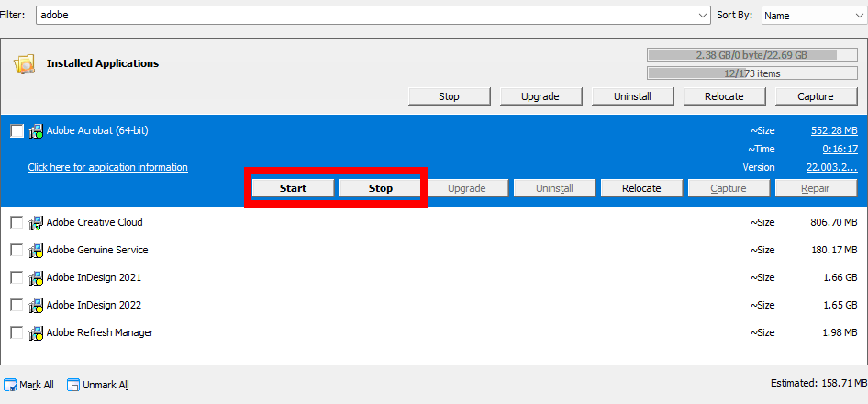Click Stop in the Adobe Acrobat row
The height and width of the screenshot is (404, 868).
[x=380, y=188]
